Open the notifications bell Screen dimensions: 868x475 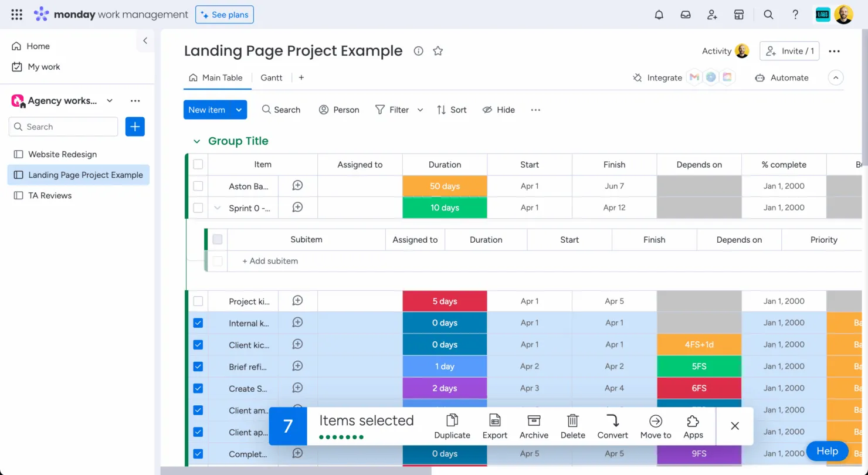pos(659,14)
